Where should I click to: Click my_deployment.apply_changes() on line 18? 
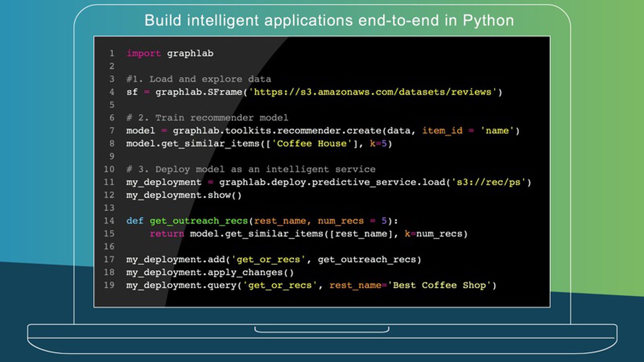(x=210, y=272)
